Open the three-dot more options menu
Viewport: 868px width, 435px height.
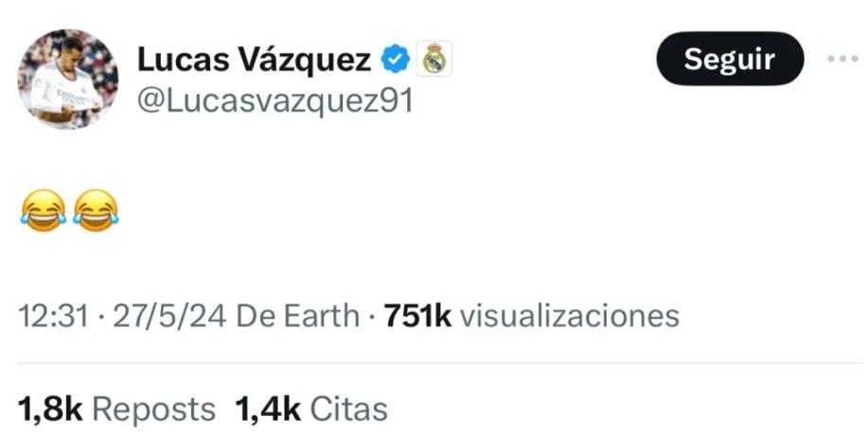(x=843, y=59)
